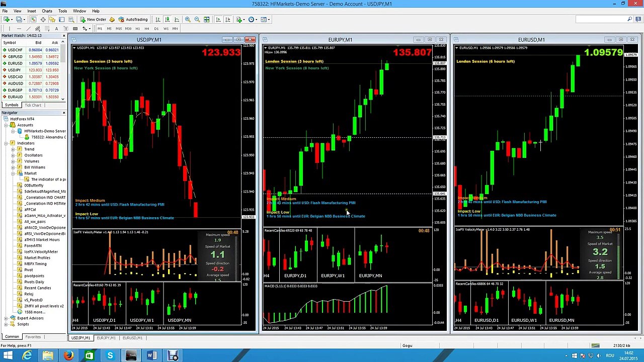Open Firefox from the taskbar
The width and height of the screenshot is (644, 362).
pos(68,356)
